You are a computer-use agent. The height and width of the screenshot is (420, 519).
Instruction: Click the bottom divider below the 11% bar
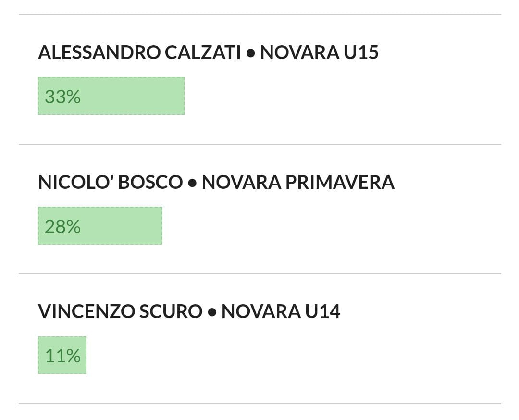click(259, 404)
